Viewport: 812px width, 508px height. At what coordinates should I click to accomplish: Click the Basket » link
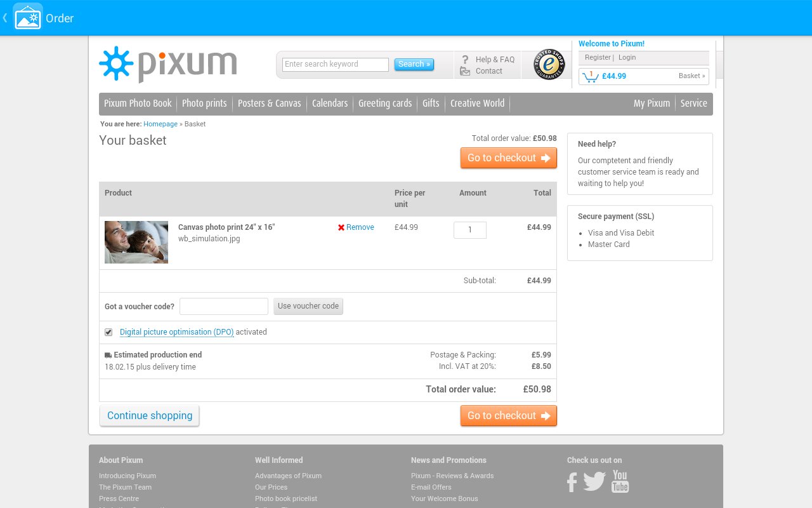692,76
